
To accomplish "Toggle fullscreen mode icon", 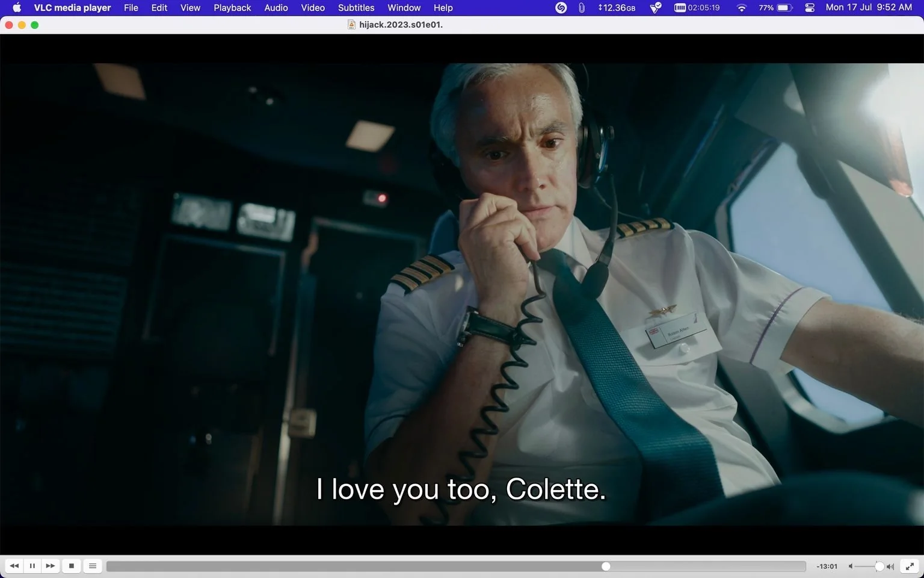I will coord(910,566).
